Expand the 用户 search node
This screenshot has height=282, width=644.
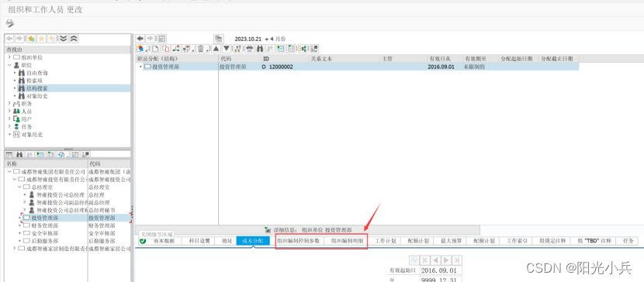point(9,119)
